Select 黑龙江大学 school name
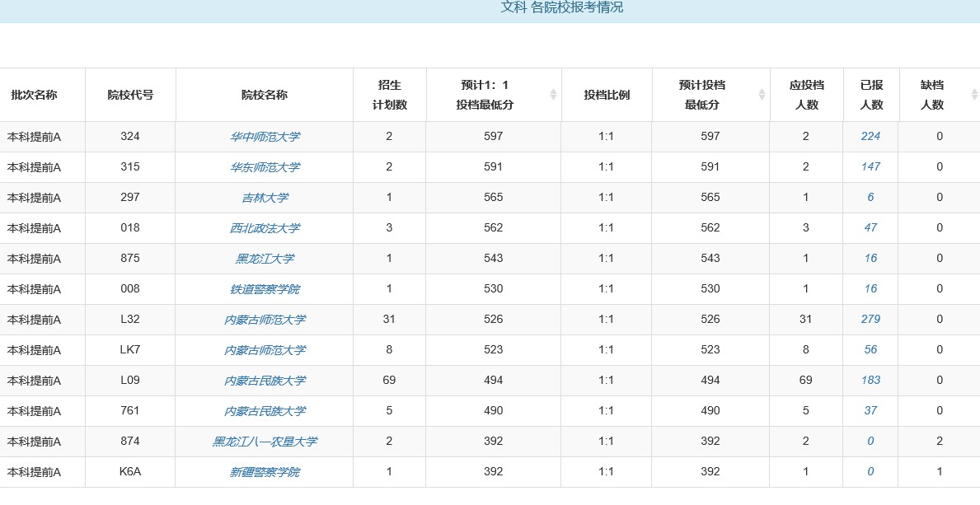Image resolution: width=980 pixels, height=505 pixels. pos(264,259)
